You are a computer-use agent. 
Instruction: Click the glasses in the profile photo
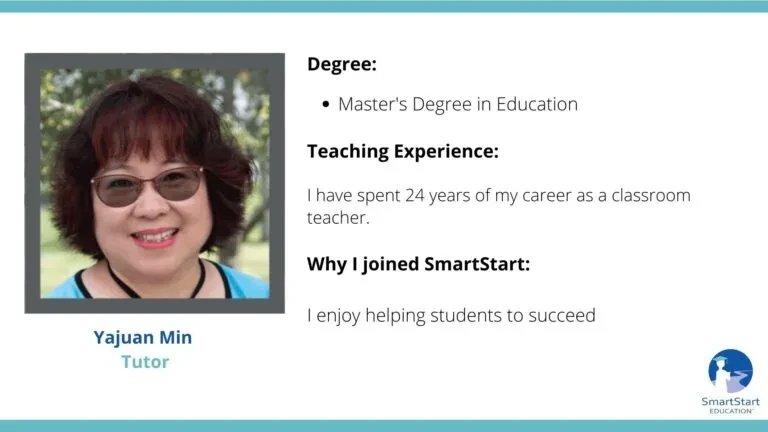147,186
